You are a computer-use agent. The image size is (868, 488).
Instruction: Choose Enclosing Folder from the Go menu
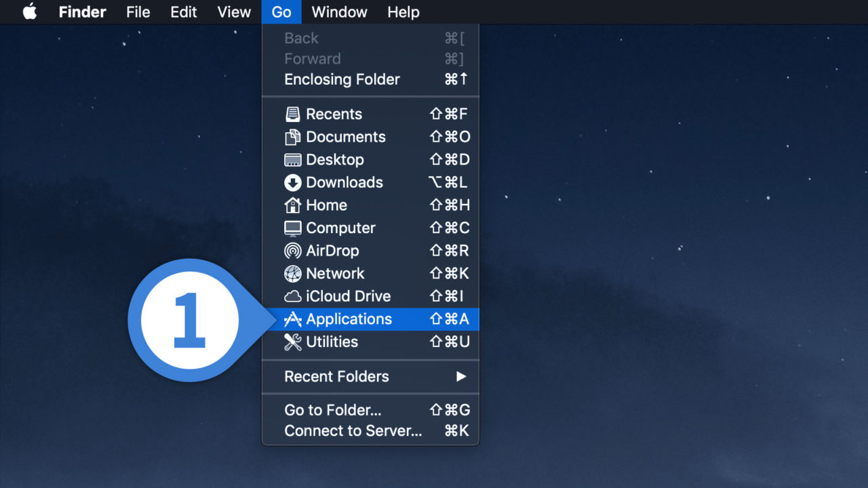370,79
